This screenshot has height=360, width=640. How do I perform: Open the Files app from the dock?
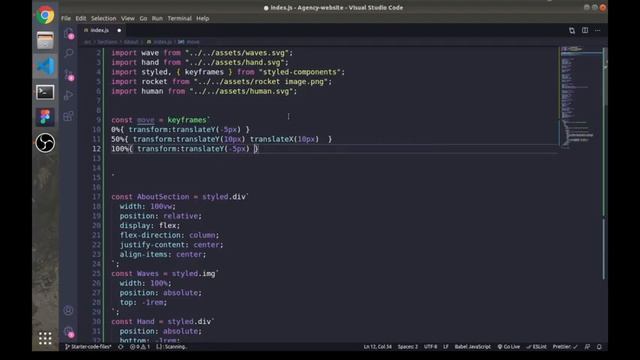(x=45, y=41)
